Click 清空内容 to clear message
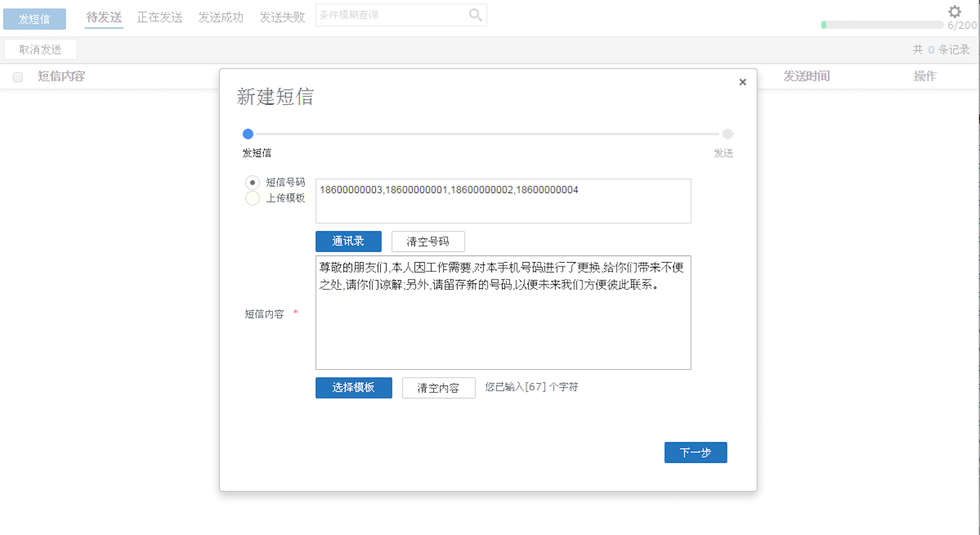Screen dimensions: 980x535 pyautogui.click(x=439, y=387)
